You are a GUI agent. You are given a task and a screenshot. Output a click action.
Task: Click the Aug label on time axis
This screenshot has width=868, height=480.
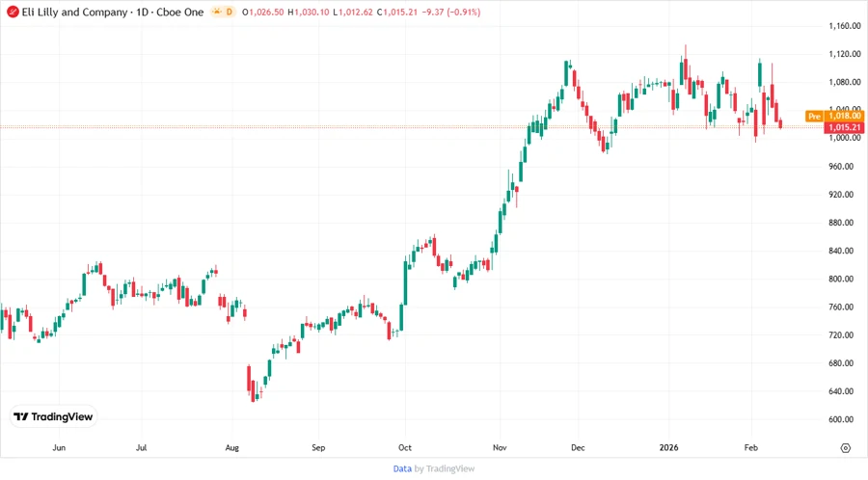point(231,447)
